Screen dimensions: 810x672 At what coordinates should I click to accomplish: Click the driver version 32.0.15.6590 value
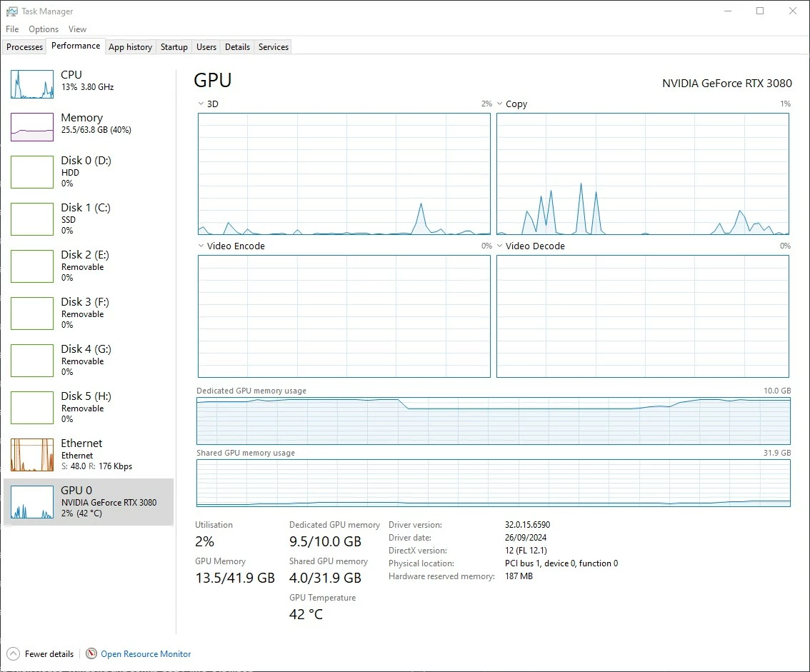click(x=527, y=525)
